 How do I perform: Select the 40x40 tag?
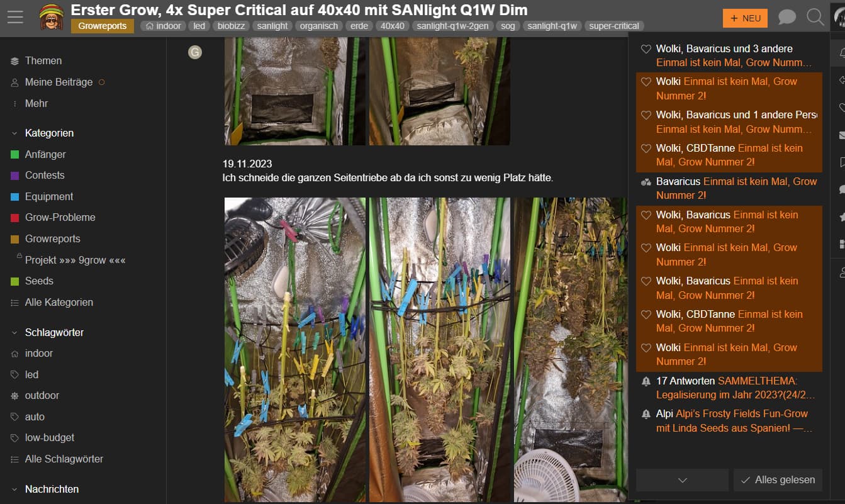[393, 26]
